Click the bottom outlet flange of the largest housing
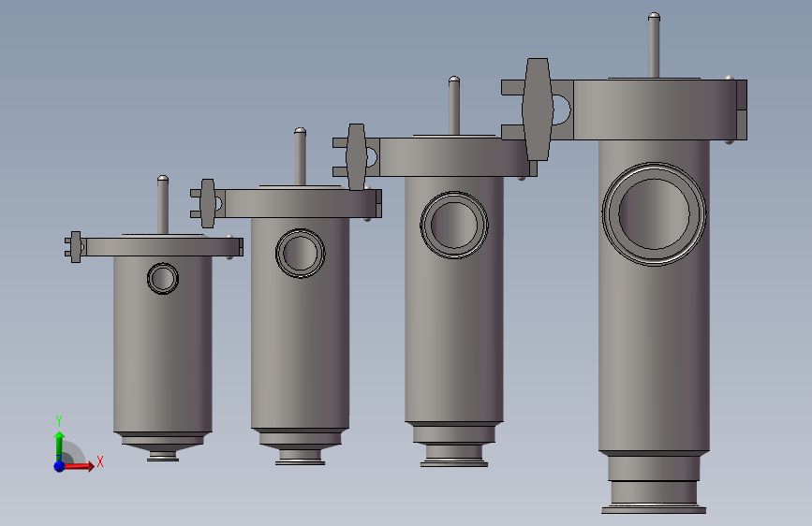Viewport: 812px width, 526px height. [x=654, y=509]
